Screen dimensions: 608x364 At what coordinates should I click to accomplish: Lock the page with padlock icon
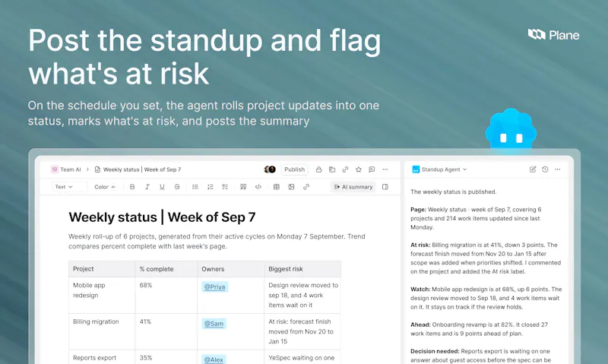[318, 169]
